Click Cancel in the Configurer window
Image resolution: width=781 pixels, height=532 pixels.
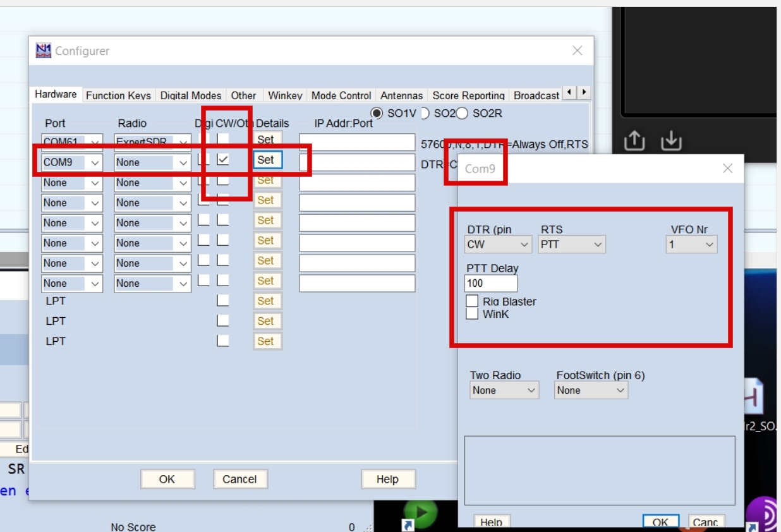[x=239, y=480]
